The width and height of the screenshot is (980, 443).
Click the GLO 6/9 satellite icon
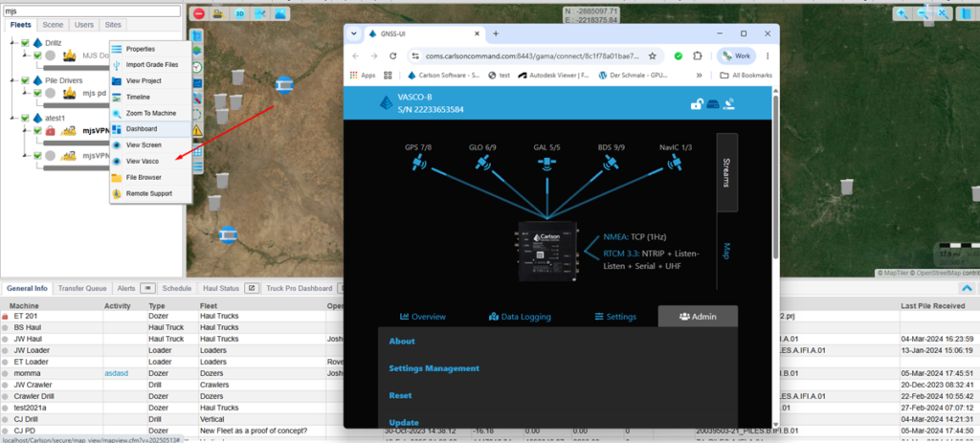click(482, 164)
